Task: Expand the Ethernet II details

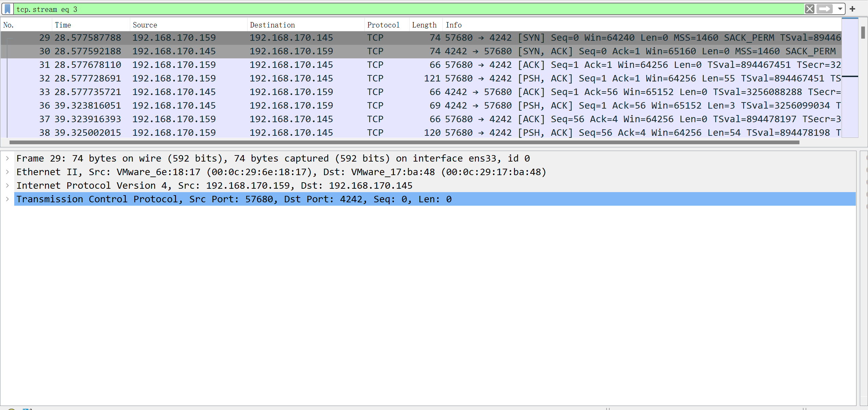Action: click(x=7, y=172)
